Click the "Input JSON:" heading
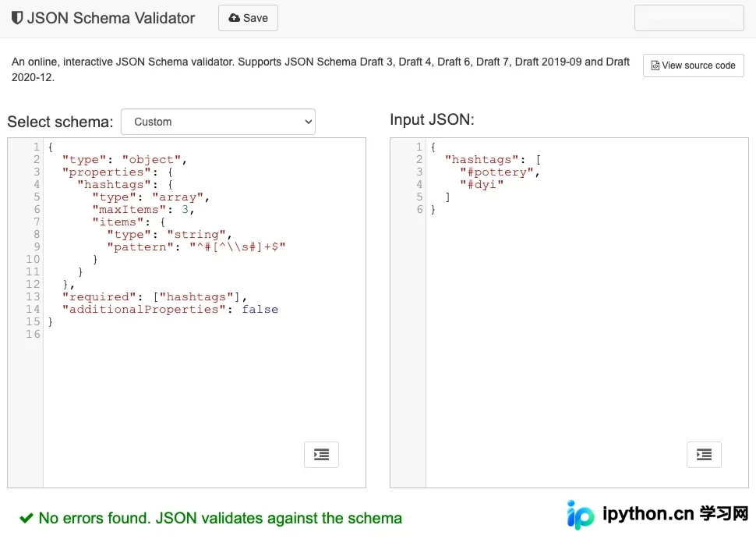The height and width of the screenshot is (539, 756). tap(432, 119)
